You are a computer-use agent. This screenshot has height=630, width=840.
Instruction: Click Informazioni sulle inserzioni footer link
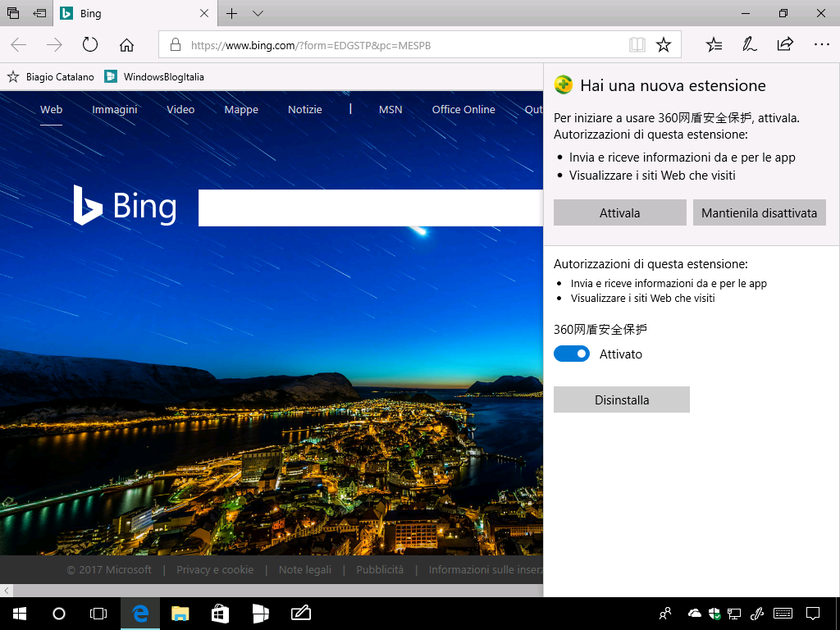[x=486, y=569]
